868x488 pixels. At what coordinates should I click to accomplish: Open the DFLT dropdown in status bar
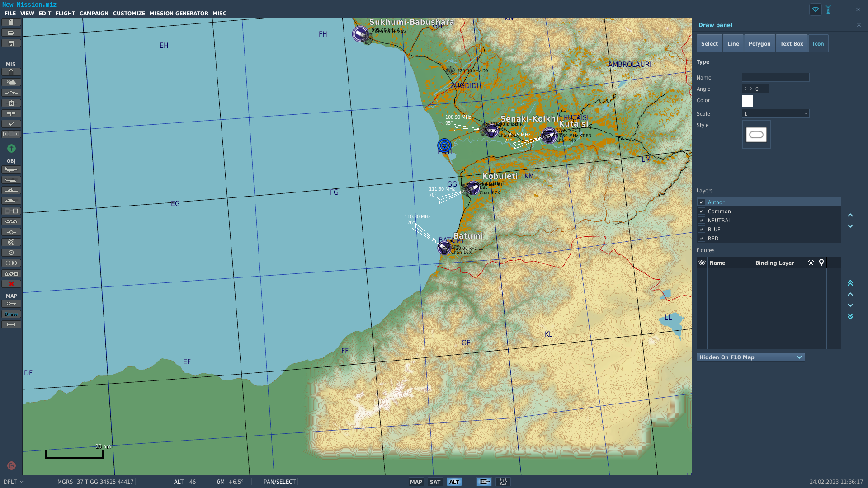click(13, 482)
